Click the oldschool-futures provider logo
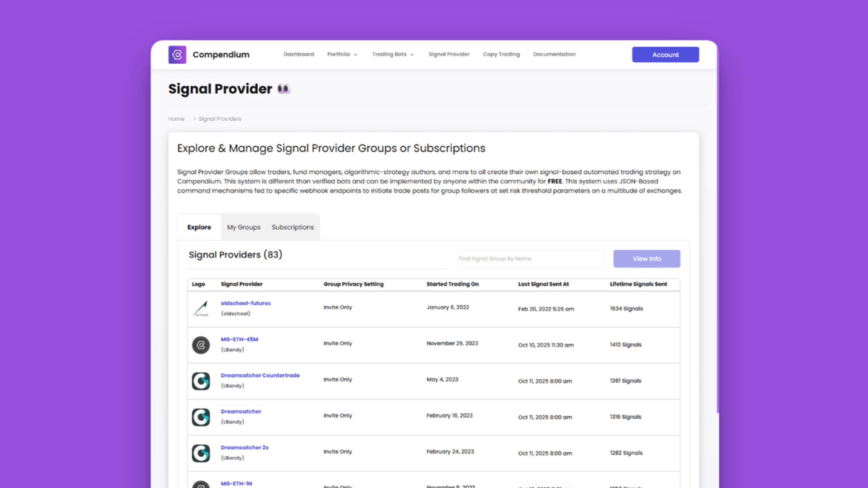Screen dimensions: 868x488 [201, 309]
